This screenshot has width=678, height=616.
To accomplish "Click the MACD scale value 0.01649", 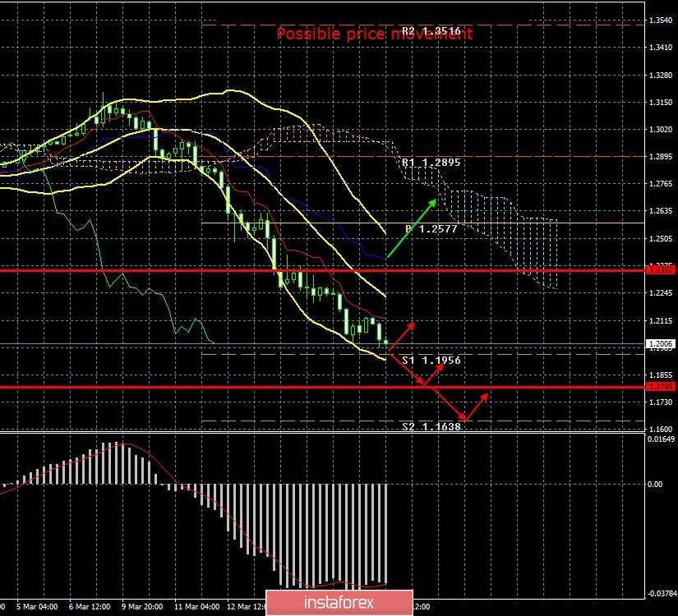I will (661, 439).
